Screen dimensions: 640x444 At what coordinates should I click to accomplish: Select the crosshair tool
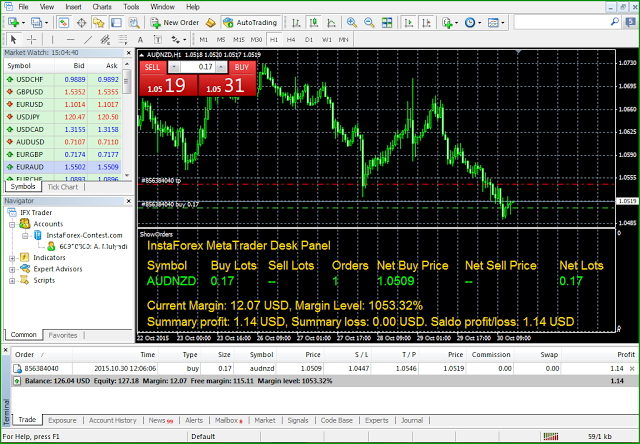click(31, 40)
